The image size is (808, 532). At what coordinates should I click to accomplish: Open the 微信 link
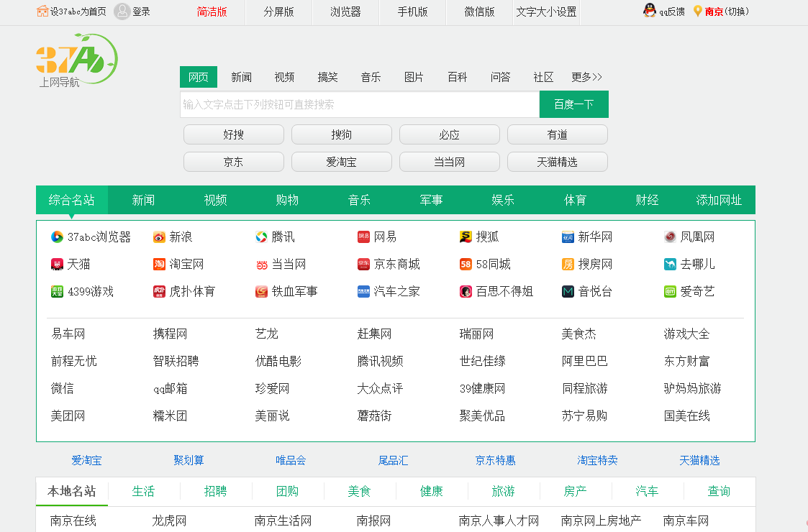[63, 388]
